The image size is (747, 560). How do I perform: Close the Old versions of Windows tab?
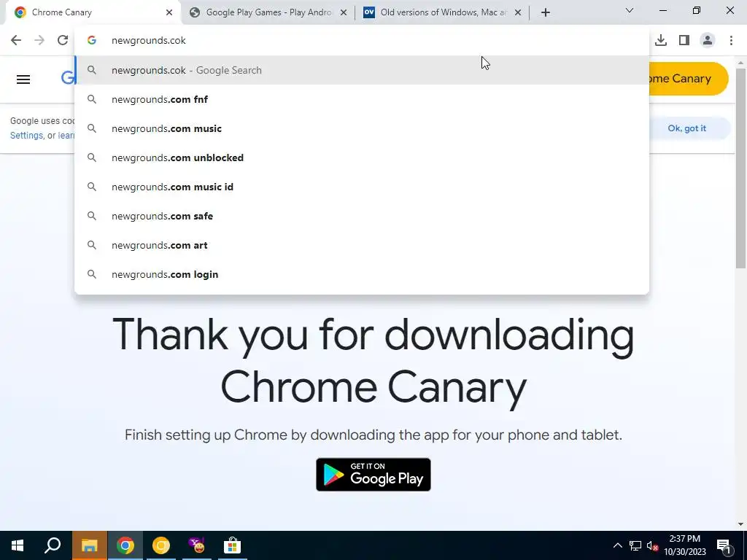click(x=518, y=12)
